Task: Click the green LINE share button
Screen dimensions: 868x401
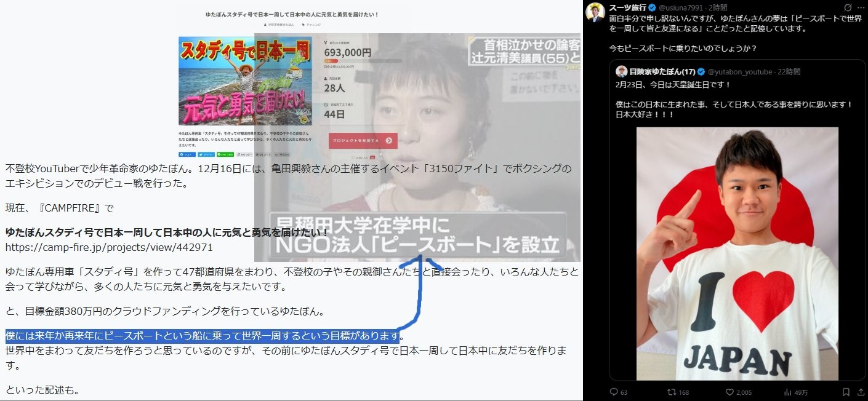Action: (227, 154)
